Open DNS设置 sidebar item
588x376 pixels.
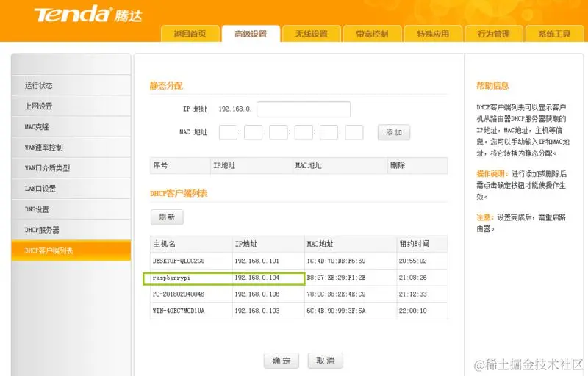(71, 209)
